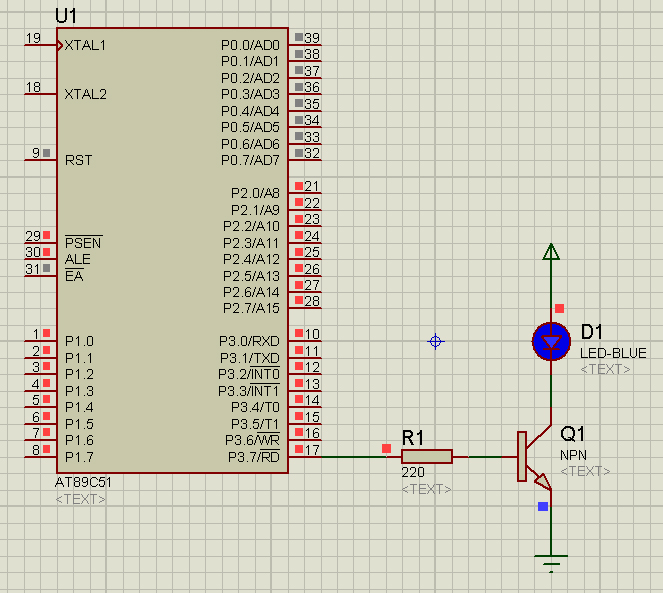Screen dimensions: 663x593
Task: Click the red logic indicator at pin 14
Action: (x=299, y=399)
